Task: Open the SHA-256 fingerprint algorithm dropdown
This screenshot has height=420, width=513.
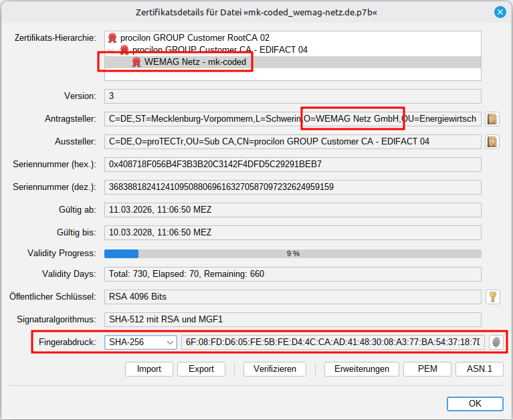Action: [x=140, y=342]
